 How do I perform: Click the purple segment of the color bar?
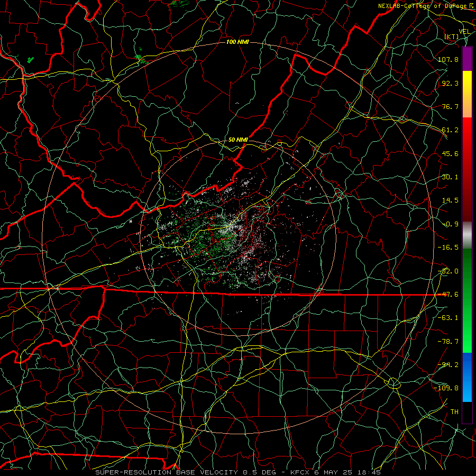tap(467, 59)
